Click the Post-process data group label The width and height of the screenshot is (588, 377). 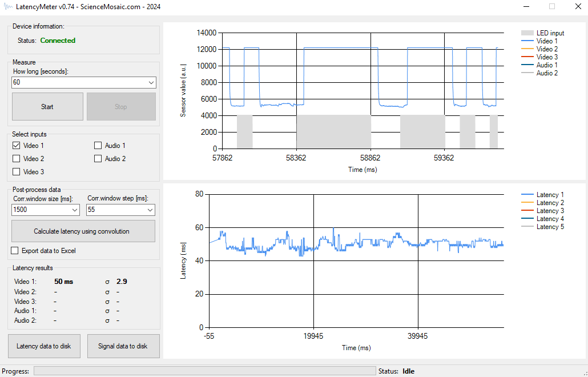click(37, 190)
